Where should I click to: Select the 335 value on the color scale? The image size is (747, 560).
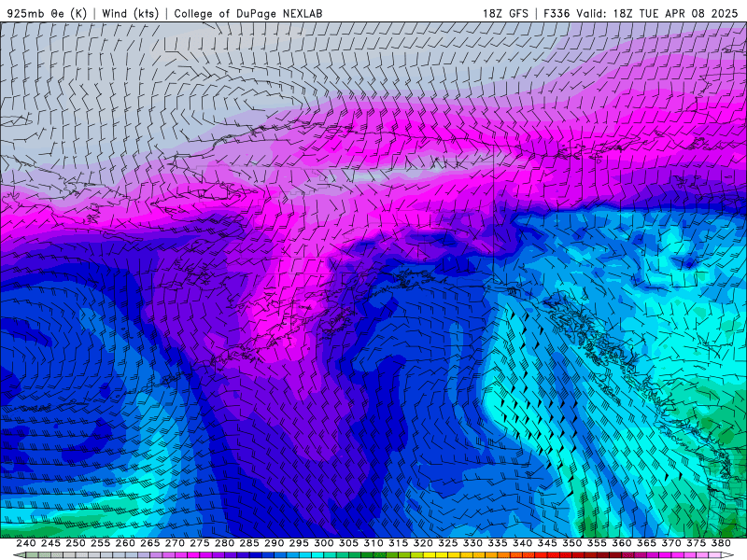pyautogui.click(x=498, y=543)
